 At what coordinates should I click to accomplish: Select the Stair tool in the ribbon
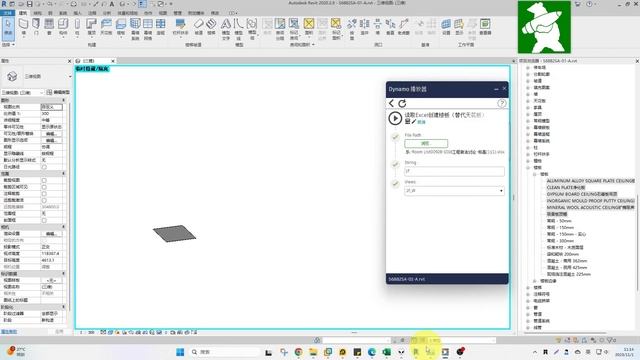[x=211, y=27]
